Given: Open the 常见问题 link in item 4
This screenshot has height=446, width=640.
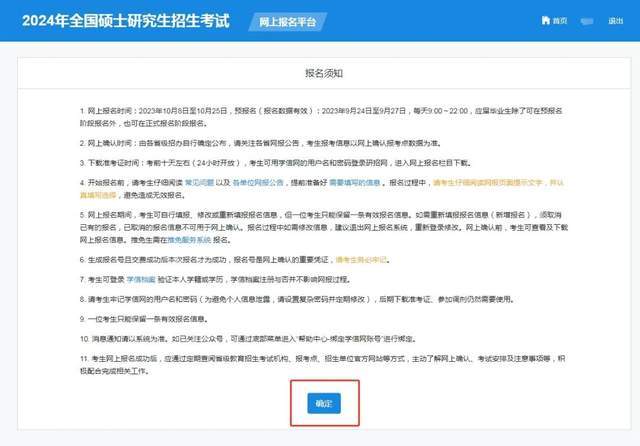Looking at the screenshot, I should (x=199, y=182).
